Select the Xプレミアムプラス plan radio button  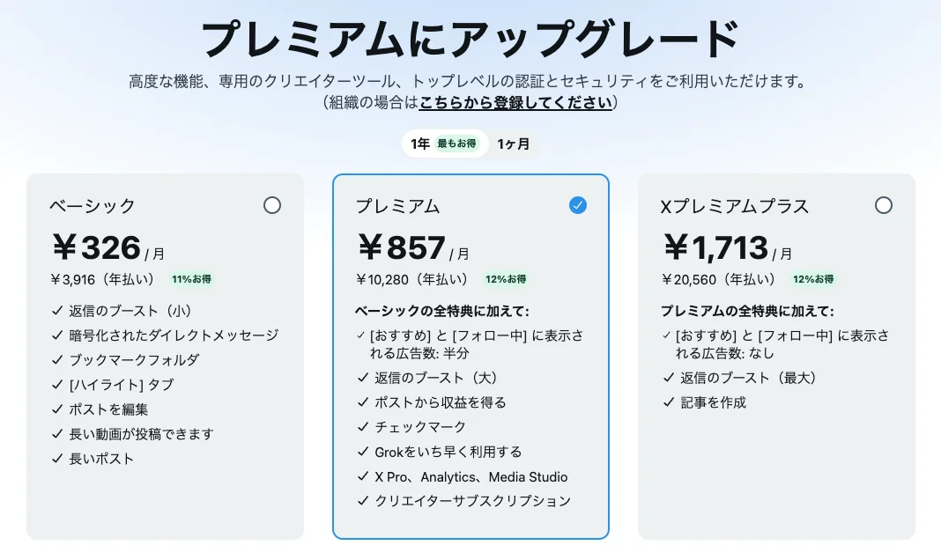(x=884, y=205)
